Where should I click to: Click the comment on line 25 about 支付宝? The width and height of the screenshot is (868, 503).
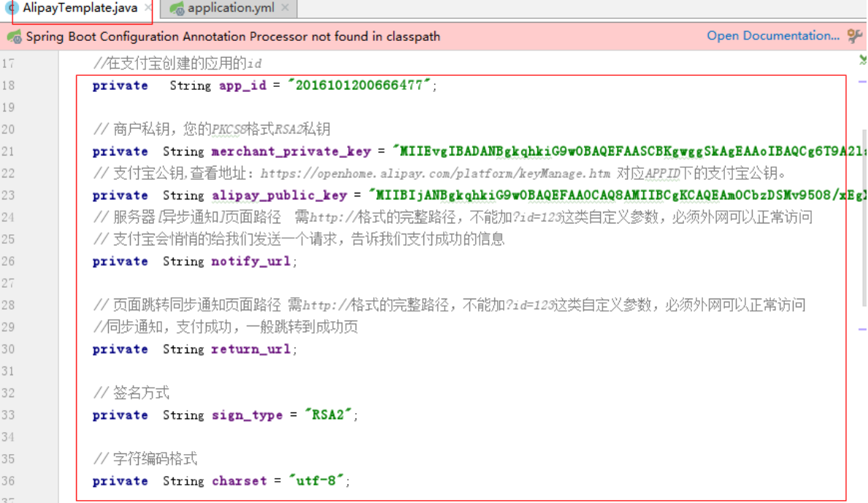tap(299, 239)
